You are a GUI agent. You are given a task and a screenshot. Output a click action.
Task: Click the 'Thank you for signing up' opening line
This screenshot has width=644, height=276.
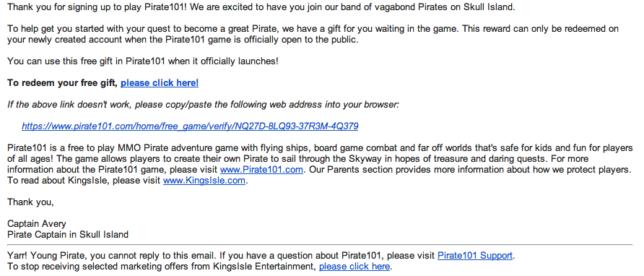coord(261,7)
